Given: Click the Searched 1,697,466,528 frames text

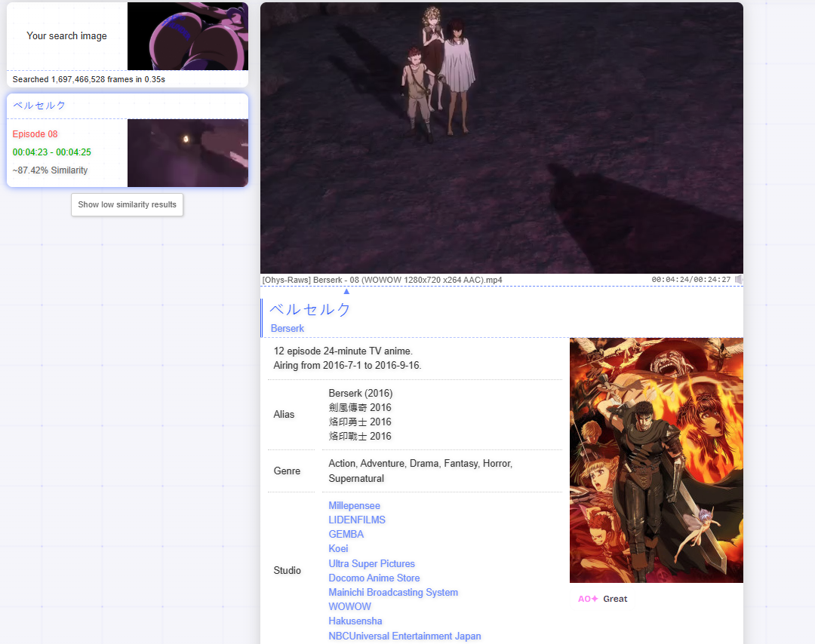Looking at the screenshot, I should 89,79.
